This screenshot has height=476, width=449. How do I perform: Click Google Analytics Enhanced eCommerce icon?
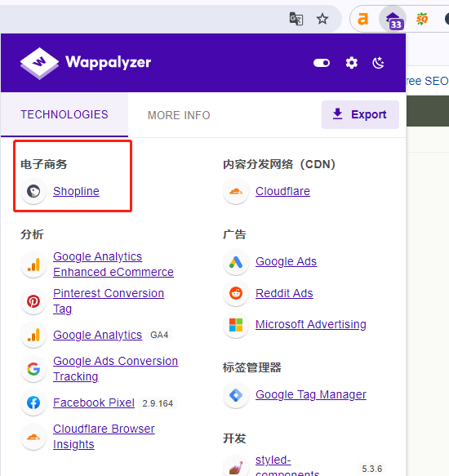pyautogui.click(x=33, y=265)
